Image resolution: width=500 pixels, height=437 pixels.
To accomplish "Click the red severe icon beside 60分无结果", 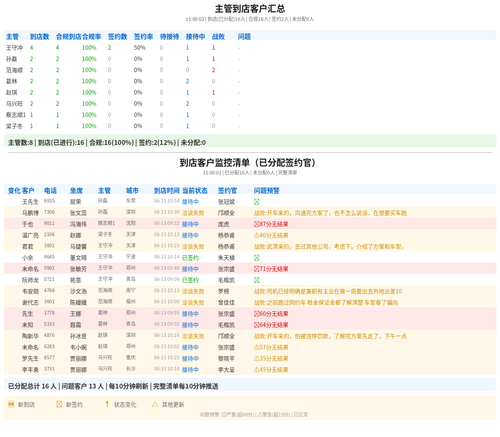I will click(x=257, y=314).
